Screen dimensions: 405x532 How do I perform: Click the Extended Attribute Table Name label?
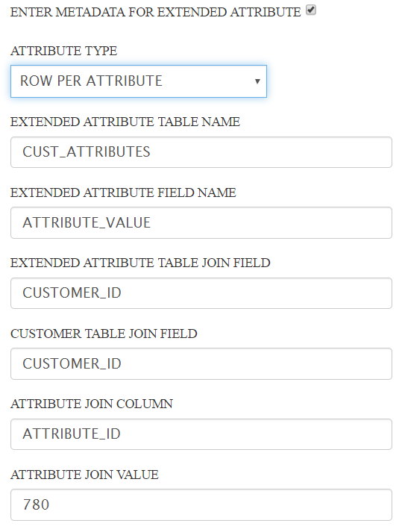(125, 122)
